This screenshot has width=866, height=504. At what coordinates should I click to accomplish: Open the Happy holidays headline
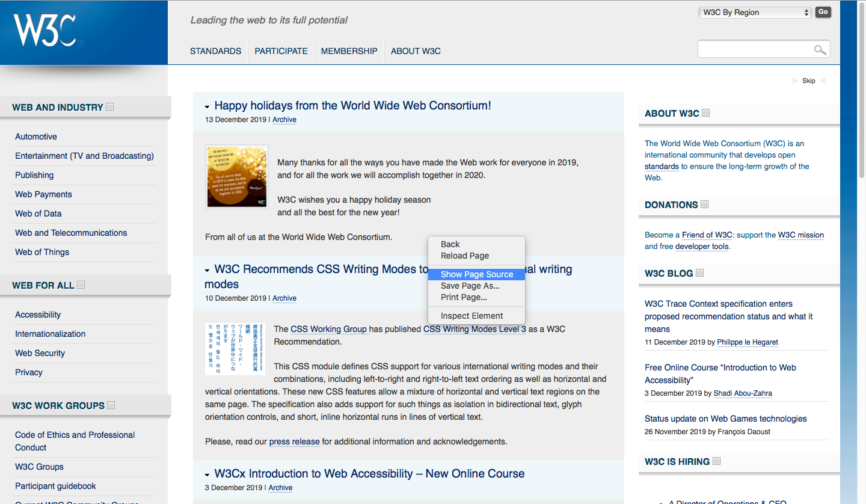352,105
